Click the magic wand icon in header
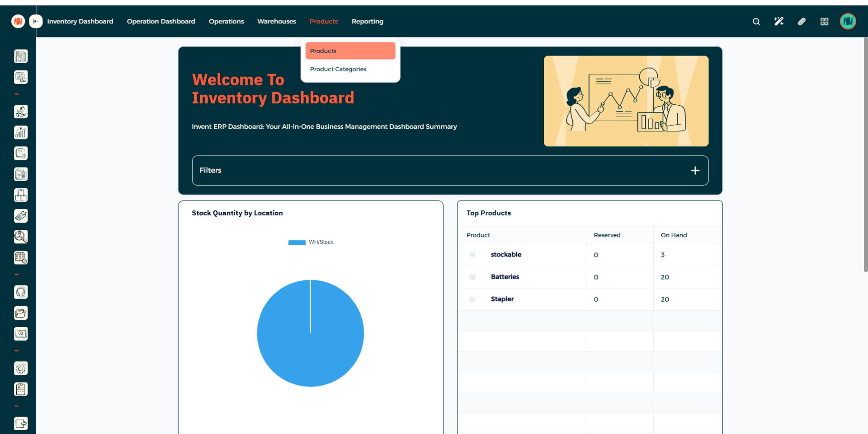 [778, 21]
